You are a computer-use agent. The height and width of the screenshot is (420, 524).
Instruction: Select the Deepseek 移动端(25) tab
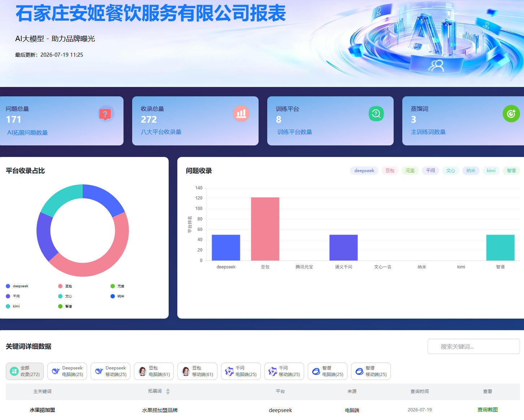[111, 371]
